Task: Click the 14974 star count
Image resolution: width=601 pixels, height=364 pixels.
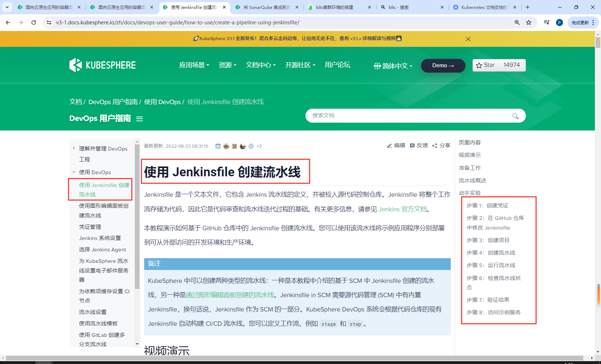Action: [x=512, y=65]
